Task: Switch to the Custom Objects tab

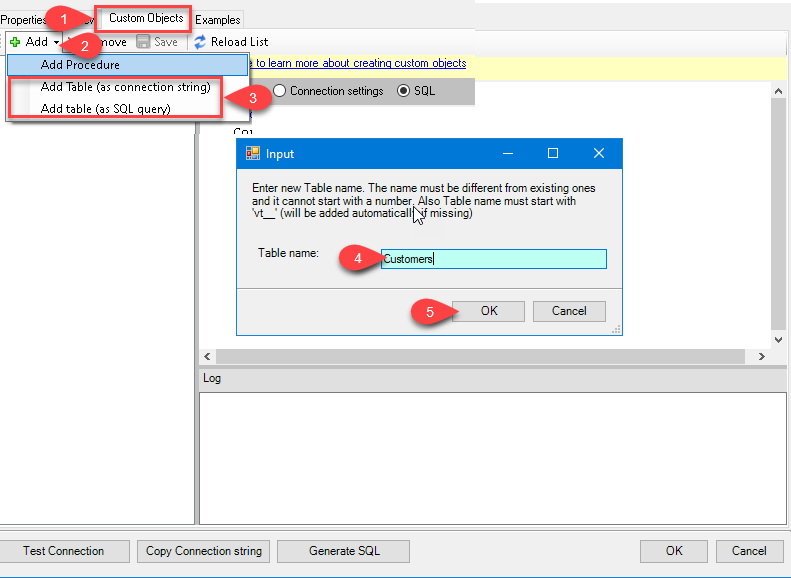Action: (146, 18)
